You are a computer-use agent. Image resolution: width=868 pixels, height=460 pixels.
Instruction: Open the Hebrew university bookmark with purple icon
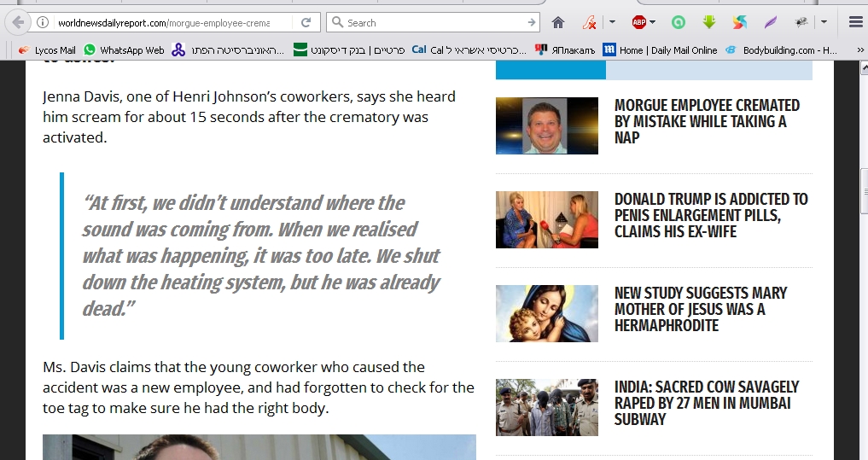coord(228,49)
